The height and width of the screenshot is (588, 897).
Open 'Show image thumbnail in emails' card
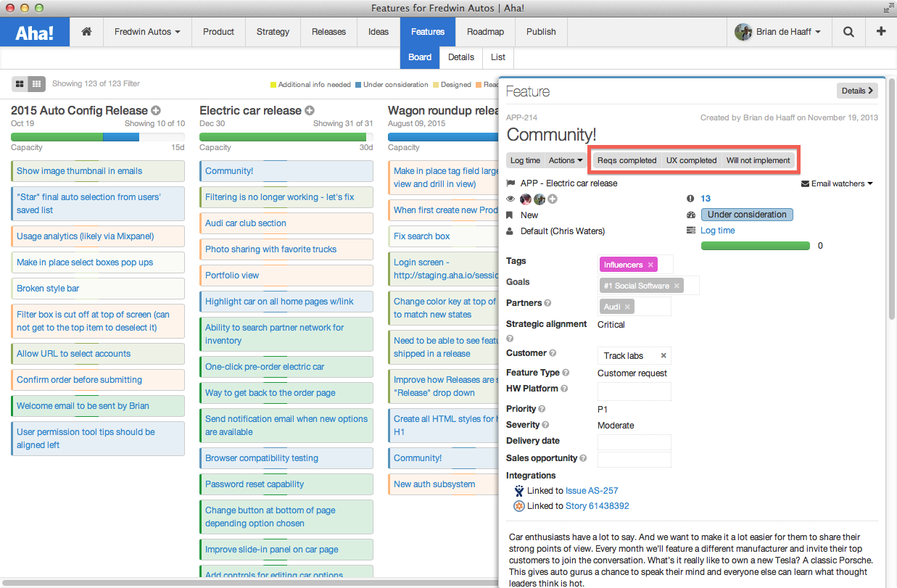pos(98,171)
